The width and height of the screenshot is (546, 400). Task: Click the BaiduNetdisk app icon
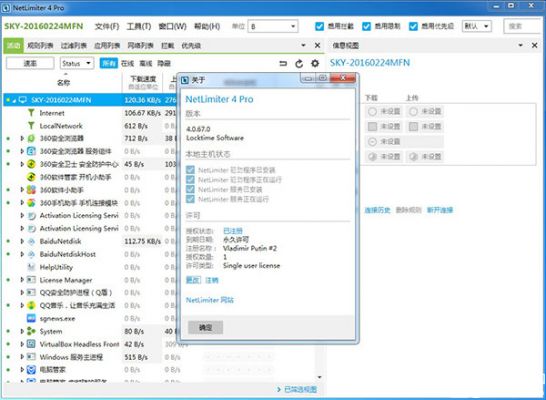[31, 241]
